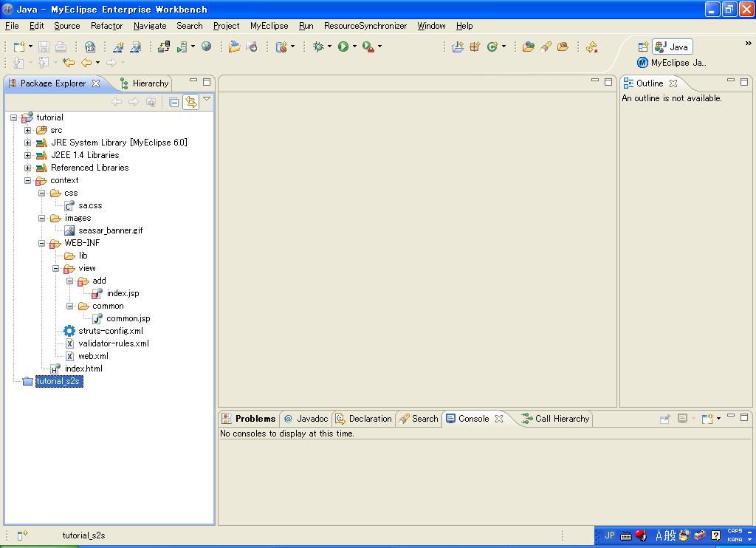756x548 pixels.
Task: Click the Debug bug icon in toolbar
Action: [x=318, y=47]
